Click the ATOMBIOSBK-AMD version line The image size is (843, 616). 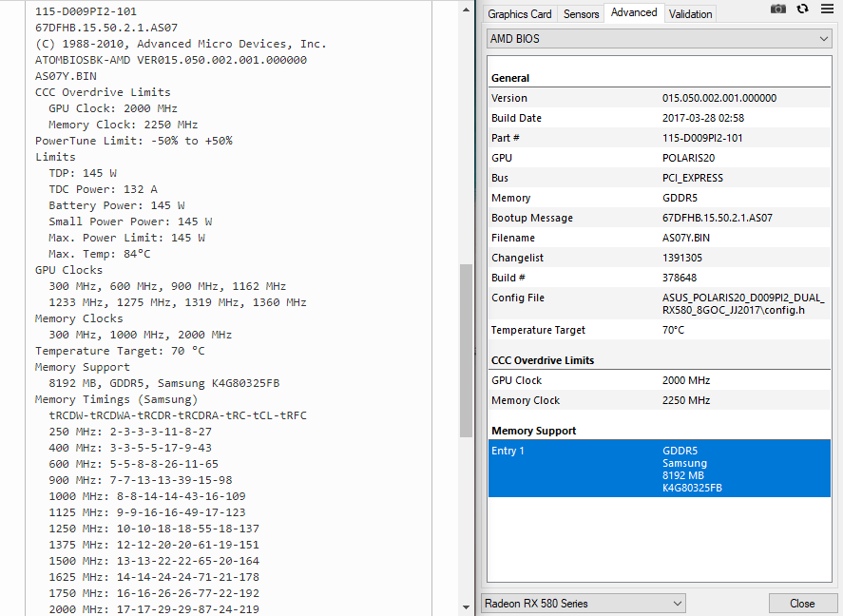pyautogui.click(x=171, y=60)
